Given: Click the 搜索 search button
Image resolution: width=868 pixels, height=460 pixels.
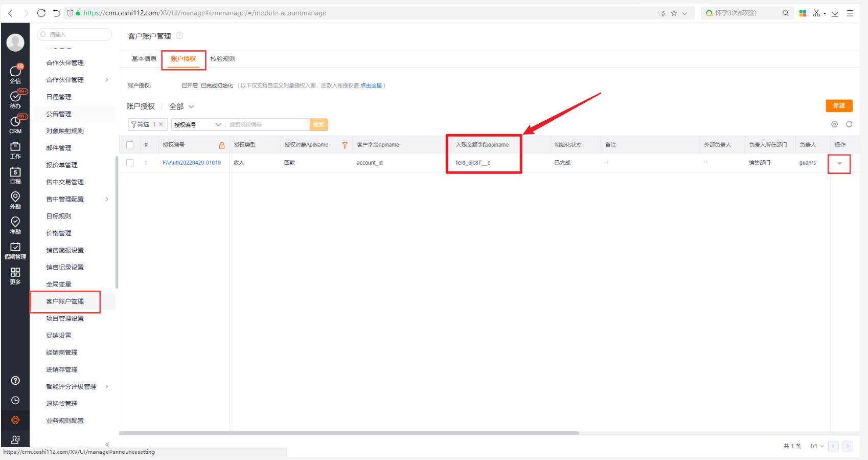Looking at the screenshot, I should click(318, 125).
